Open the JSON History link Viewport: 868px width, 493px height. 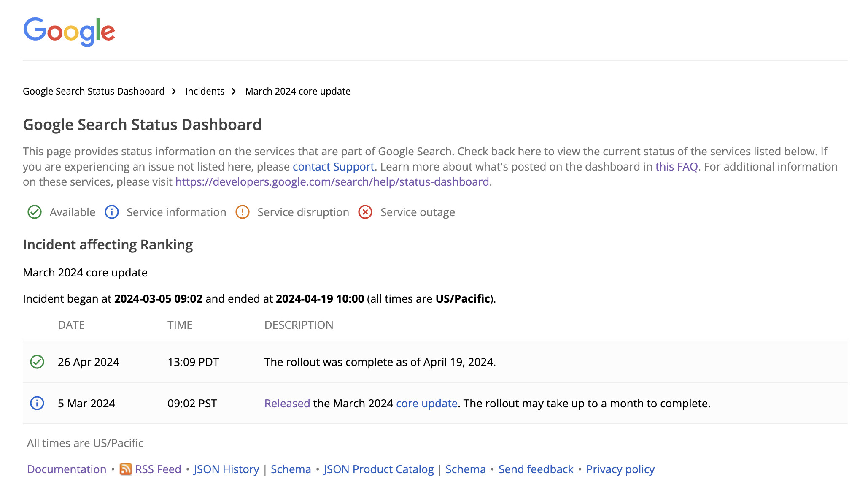coord(226,469)
